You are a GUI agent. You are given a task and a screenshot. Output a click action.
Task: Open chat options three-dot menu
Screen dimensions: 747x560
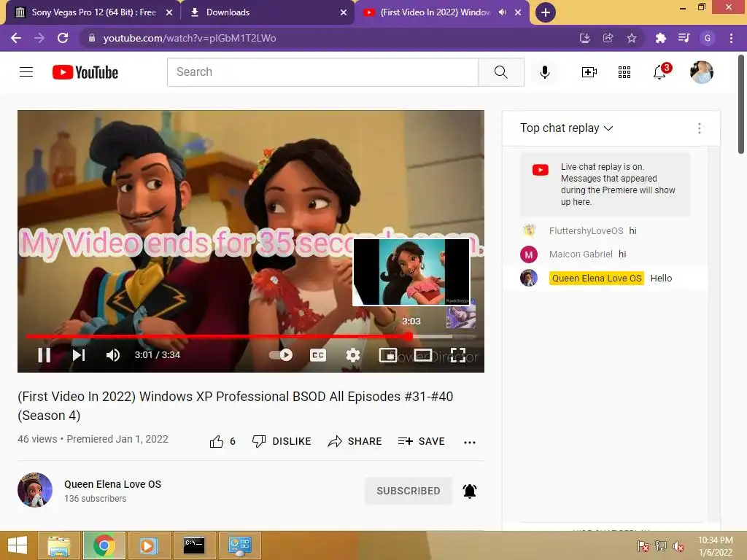pyautogui.click(x=700, y=128)
